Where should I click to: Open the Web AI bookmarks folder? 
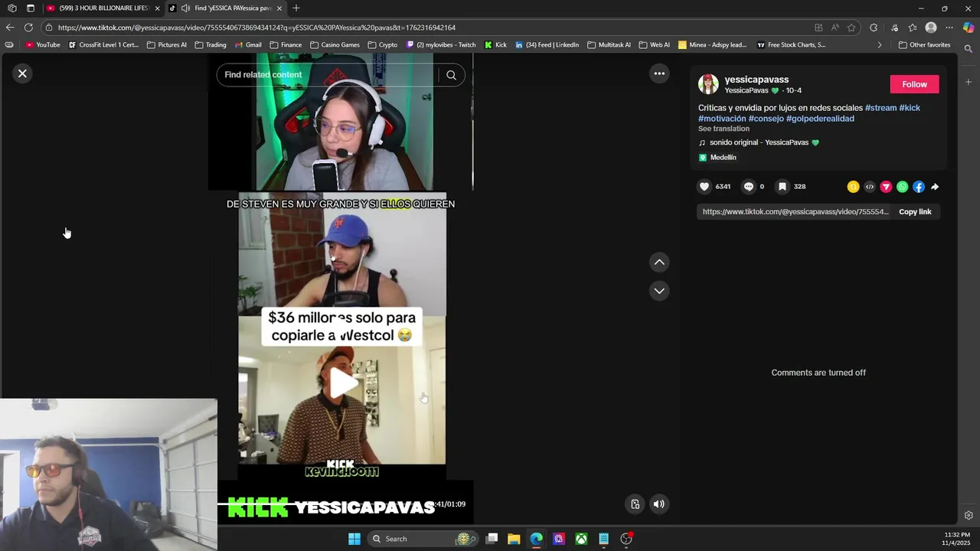point(654,45)
